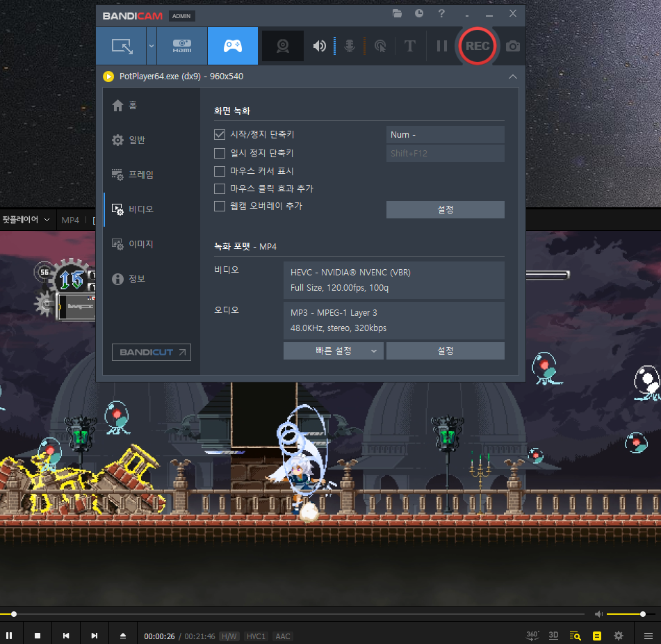Capture screenshot with camera icon
The image size is (661, 644).
513,46
